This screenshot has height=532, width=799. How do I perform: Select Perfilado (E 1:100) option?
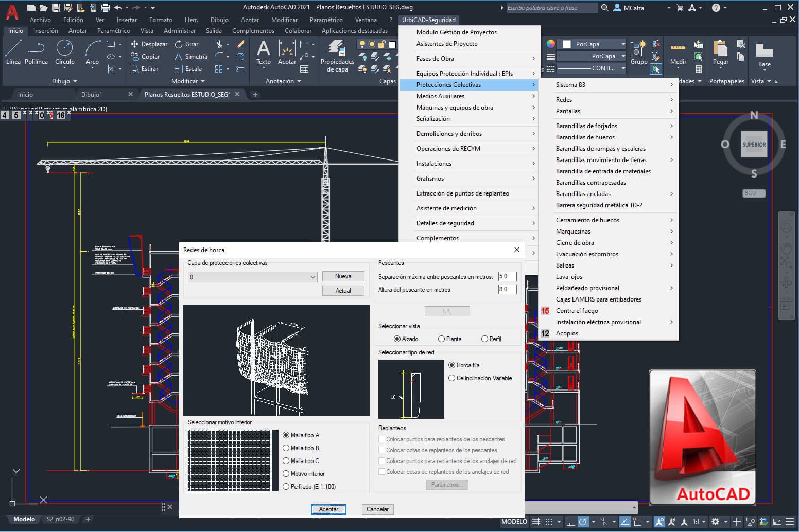pyautogui.click(x=286, y=487)
